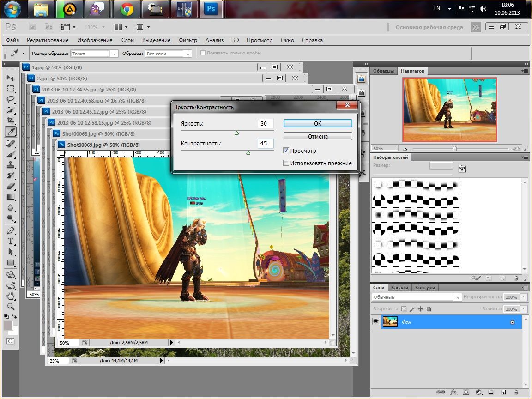Create new adjustment layer icon
Image resolution: width=532 pixels, height=399 pixels.
pyautogui.click(x=479, y=392)
